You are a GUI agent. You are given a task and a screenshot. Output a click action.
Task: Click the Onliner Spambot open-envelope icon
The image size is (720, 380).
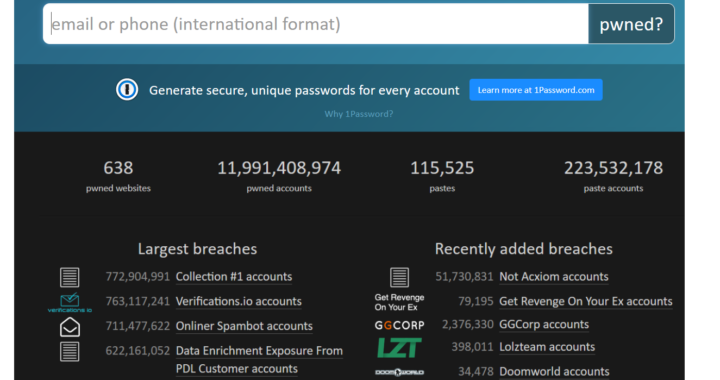tap(70, 327)
